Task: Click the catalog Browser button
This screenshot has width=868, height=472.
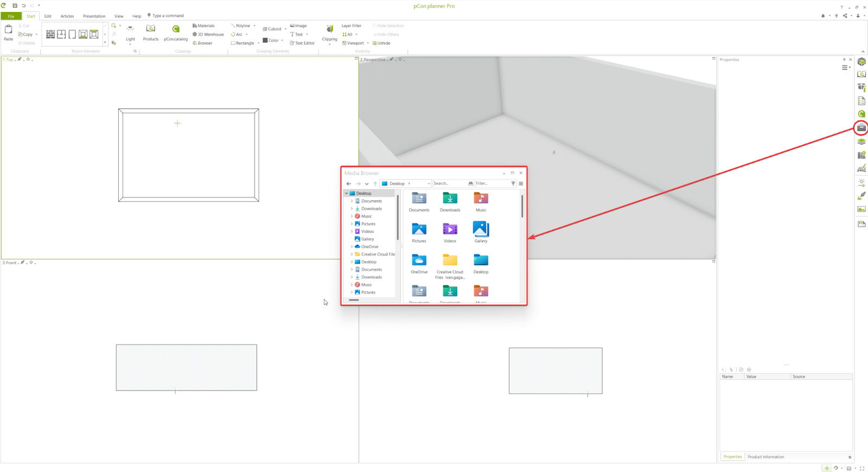Action: click(x=202, y=43)
